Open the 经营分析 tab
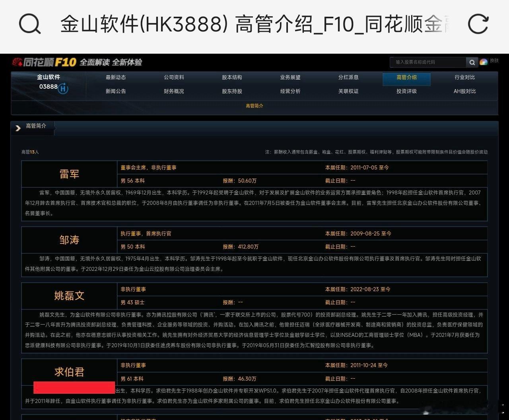509x420 pixels. (x=290, y=91)
